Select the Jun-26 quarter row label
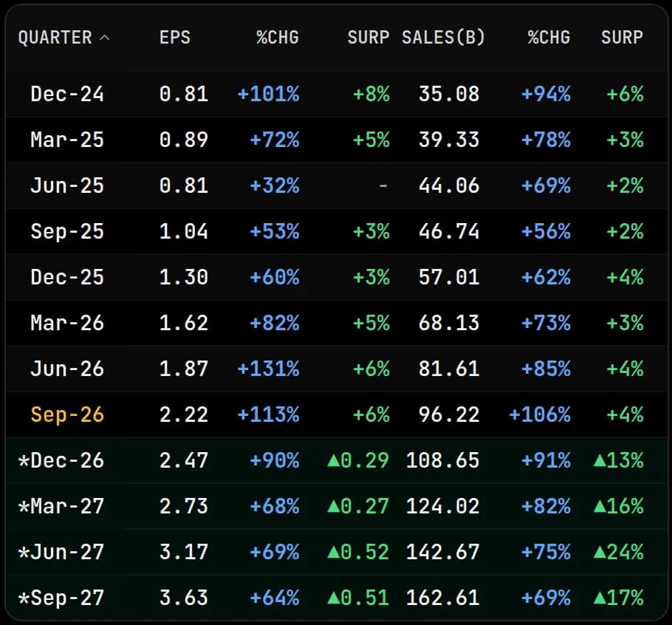Image resolution: width=672 pixels, height=625 pixels. tap(67, 369)
